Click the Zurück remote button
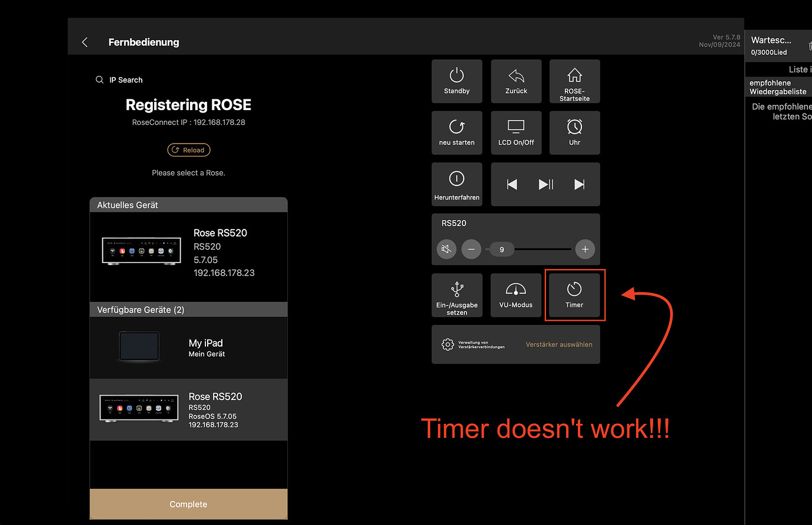812x525 pixels. tap(516, 81)
